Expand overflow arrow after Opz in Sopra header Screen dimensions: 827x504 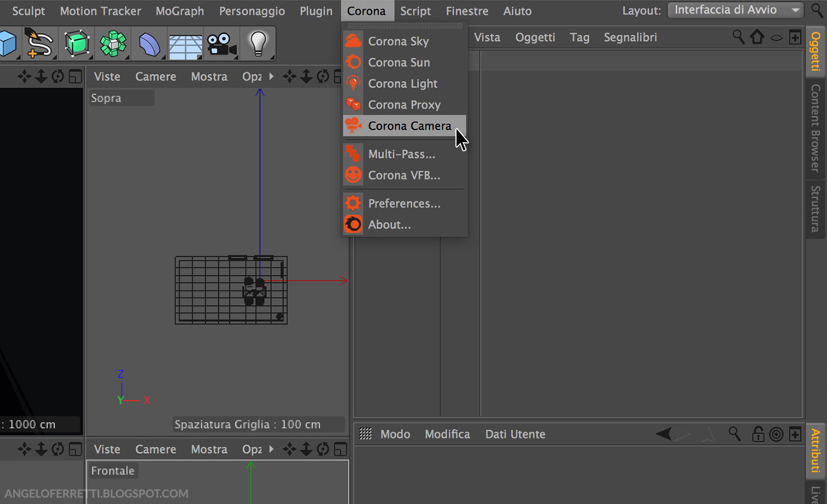[x=271, y=77]
